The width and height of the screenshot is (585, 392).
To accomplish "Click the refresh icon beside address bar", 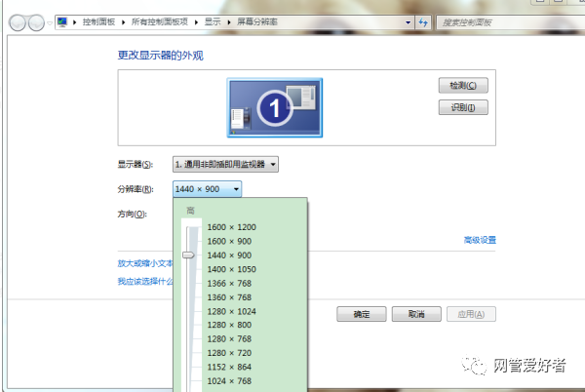I will pos(423,22).
